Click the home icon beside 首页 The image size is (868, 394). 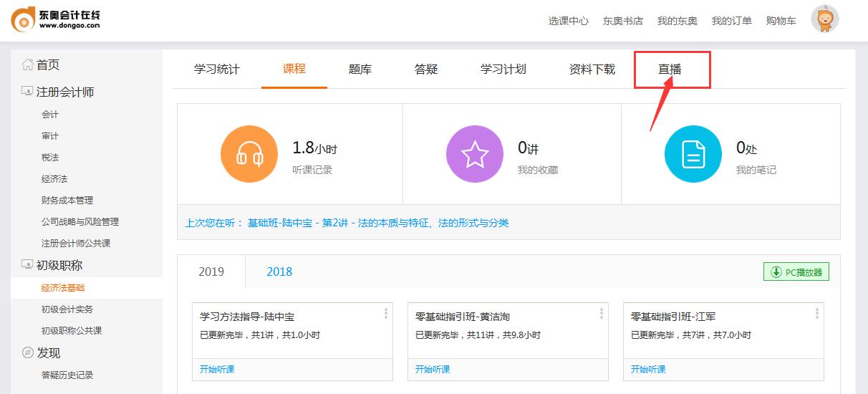(28, 65)
